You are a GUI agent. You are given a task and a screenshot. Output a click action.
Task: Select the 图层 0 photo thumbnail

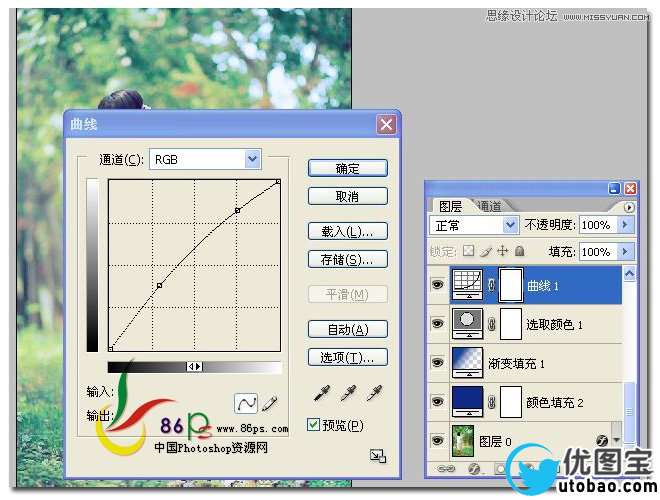pyautogui.click(x=463, y=441)
